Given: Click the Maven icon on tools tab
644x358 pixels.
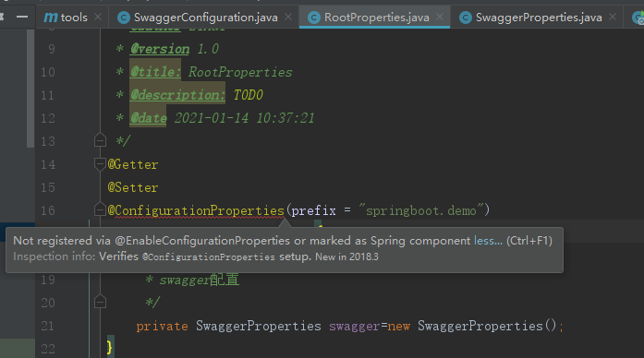Looking at the screenshot, I should [x=51, y=18].
